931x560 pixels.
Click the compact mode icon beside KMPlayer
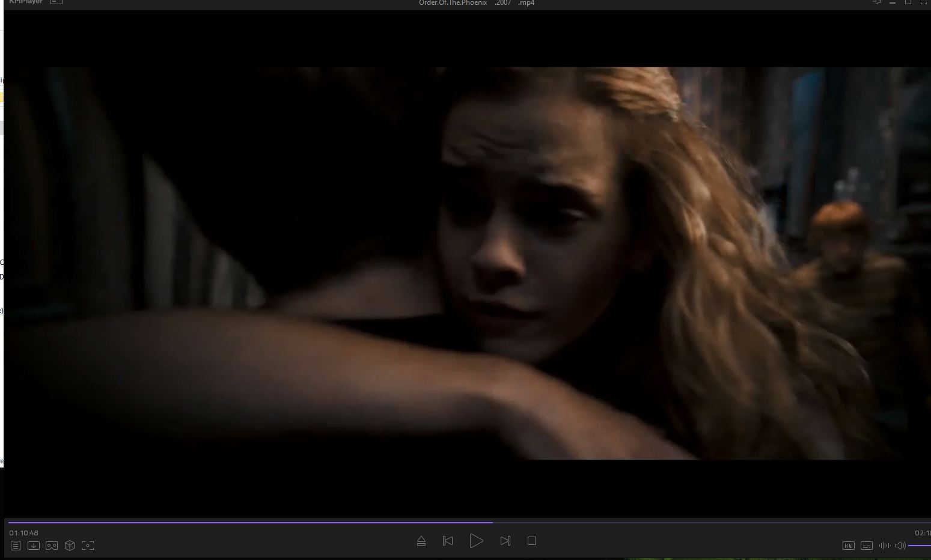pyautogui.click(x=56, y=2)
